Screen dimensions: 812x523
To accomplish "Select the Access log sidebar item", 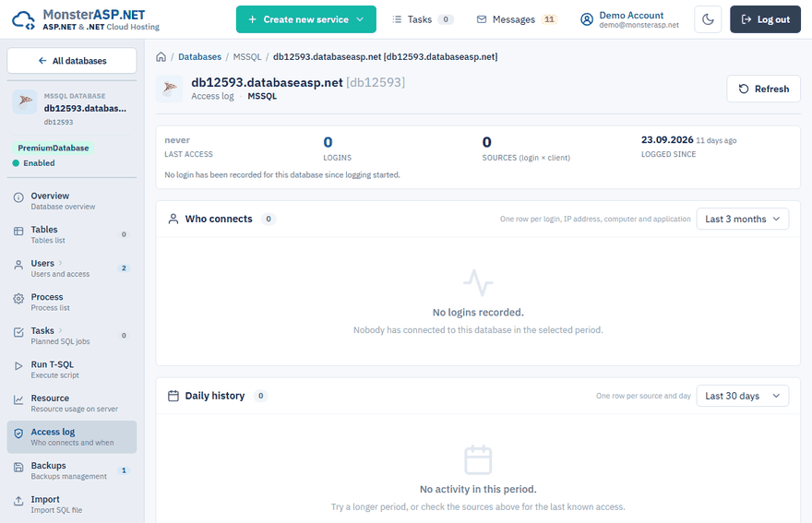I will [x=72, y=436].
